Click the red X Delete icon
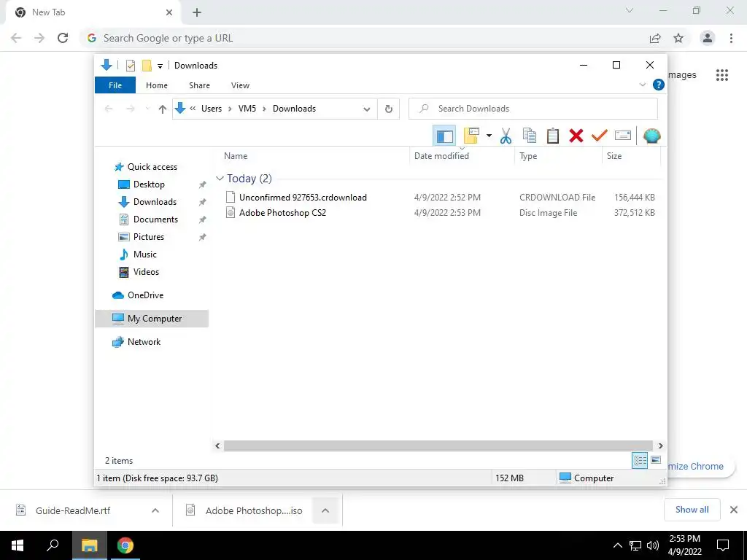The width and height of the screenshot is (747, 560). point(576,136)
